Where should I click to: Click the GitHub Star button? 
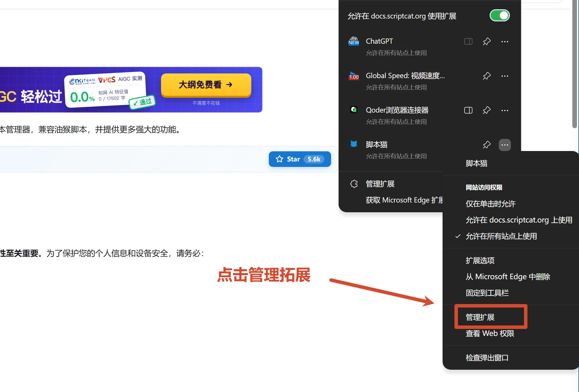tap(300, 159)
